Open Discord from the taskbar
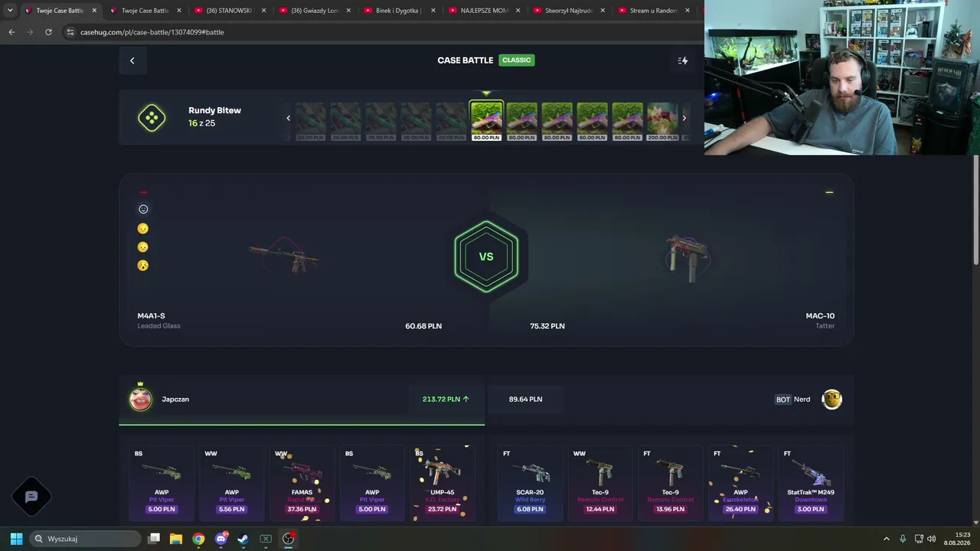Viewport: 980px width, 551px height. [221, 539]
